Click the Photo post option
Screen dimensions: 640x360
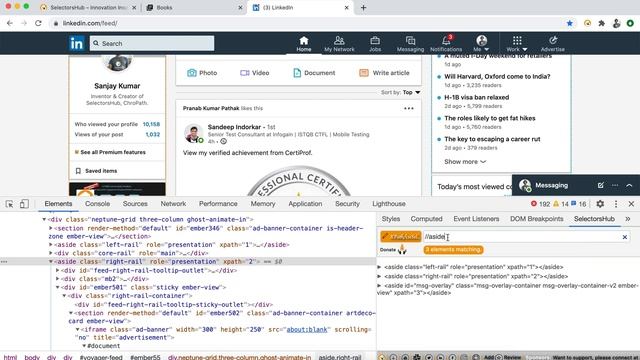click(x=202, y=73)
